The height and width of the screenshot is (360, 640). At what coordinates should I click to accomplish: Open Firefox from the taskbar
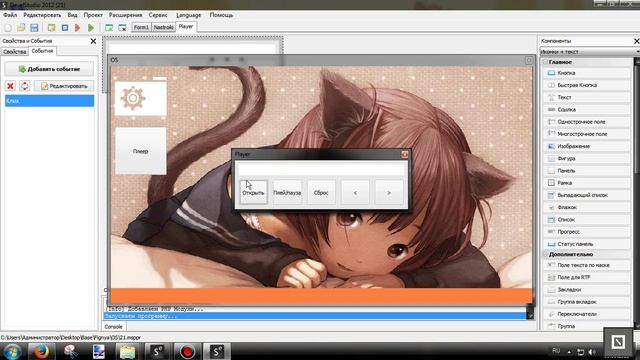(x=41, y=351)
